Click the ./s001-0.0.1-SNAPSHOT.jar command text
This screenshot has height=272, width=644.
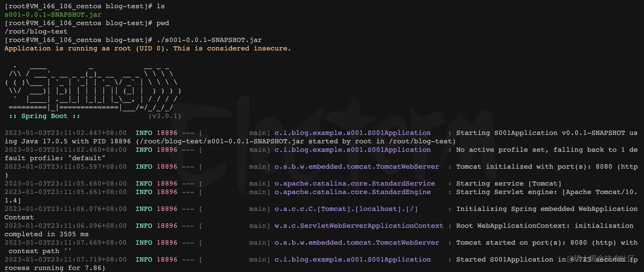209,40
